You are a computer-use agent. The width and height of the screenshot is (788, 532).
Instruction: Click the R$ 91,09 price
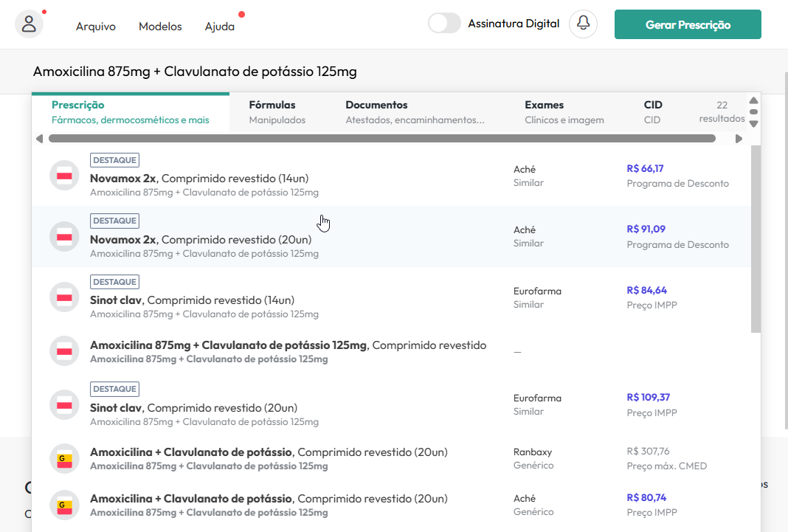click(x=646, y=229)
